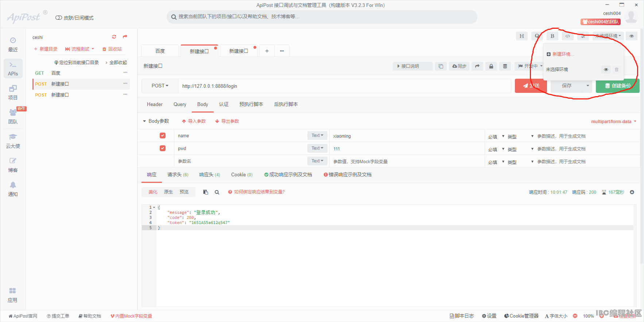Share the ceshi project via arrow icon

(x=125, y=37)
